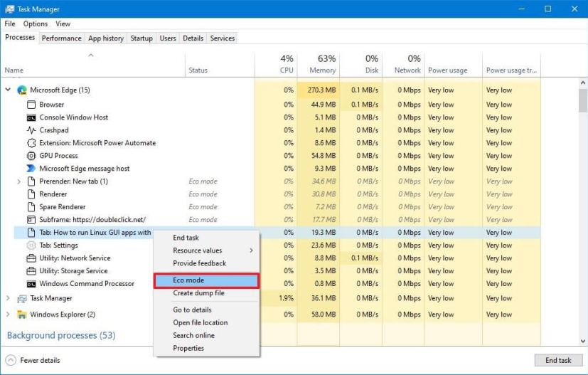Image resolution: width=588 pixels, height=375 pixels.
Task: Click the Task Manager title bar icon
Action: pos(9,9)
